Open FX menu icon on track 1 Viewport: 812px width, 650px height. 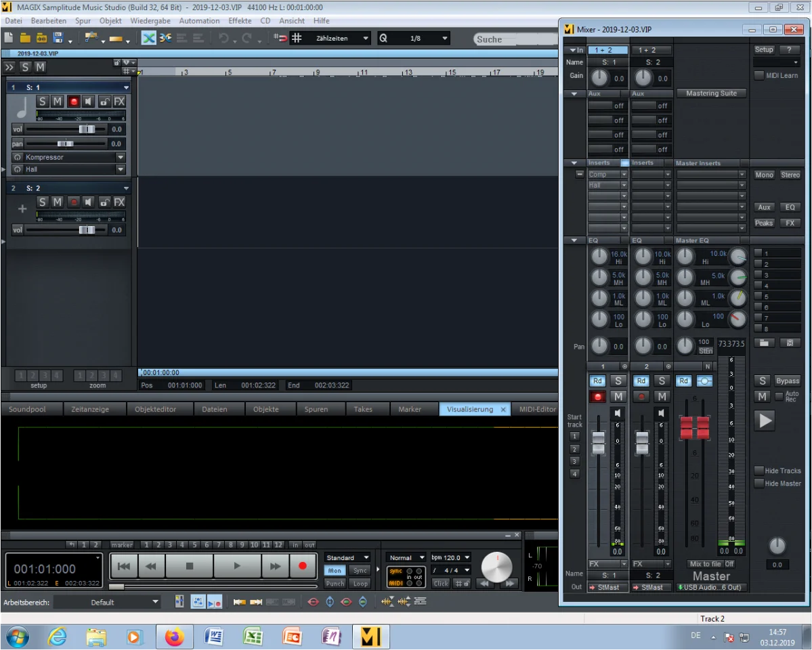[x=119, y=101]
